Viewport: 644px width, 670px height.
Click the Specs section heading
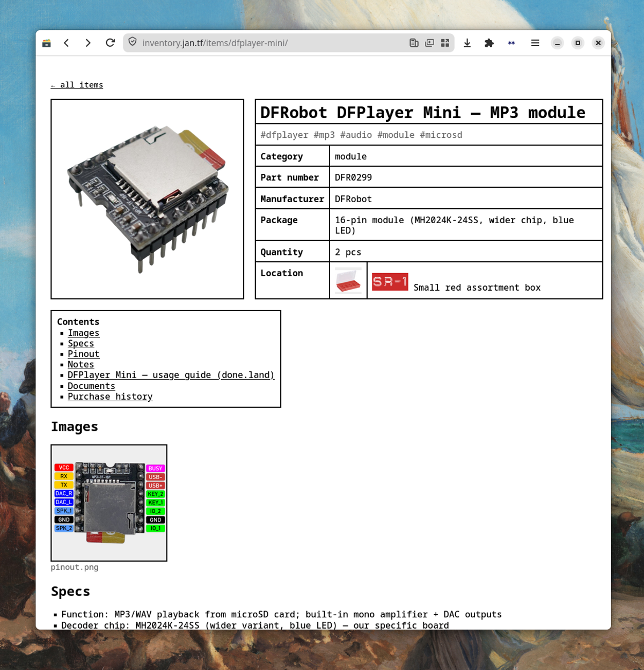point(70,591)
